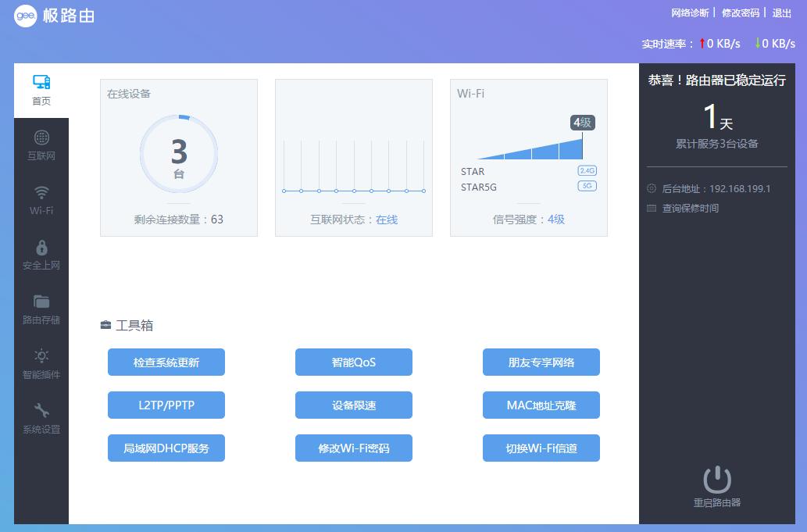The height and width of the screenshot is (532, 807).
Task: Select the 首页 home tab
Action: [x=41, y=90]
